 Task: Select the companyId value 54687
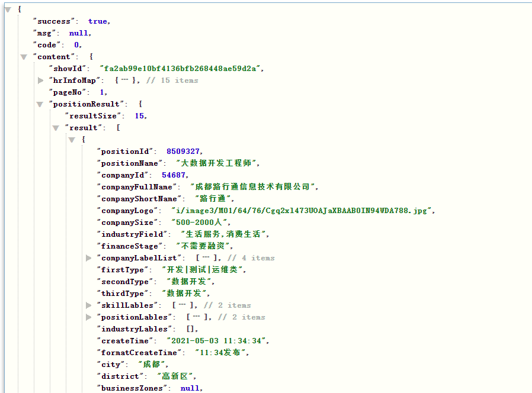point(174,175)
